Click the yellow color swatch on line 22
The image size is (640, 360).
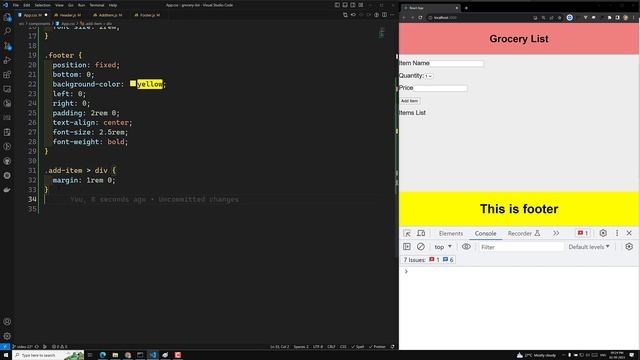[x=133, y=84]
